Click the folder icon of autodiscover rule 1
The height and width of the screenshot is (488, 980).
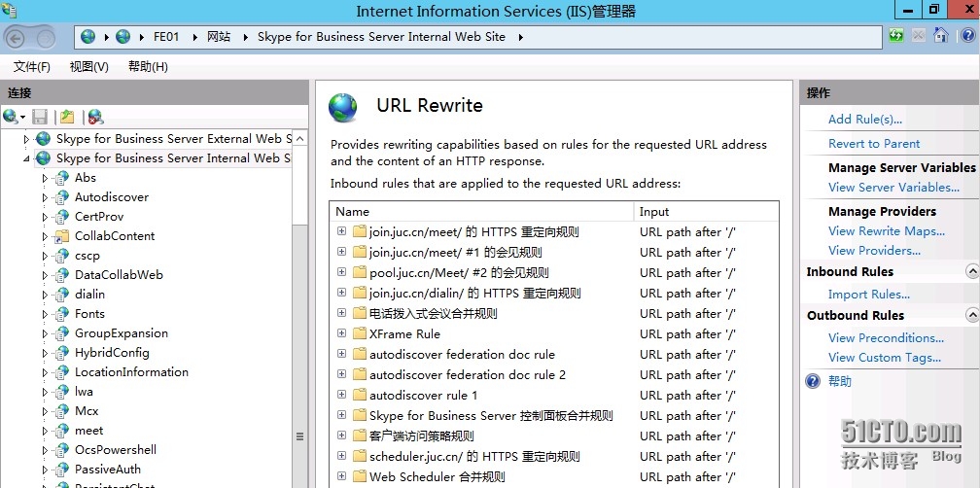[360, 395]
